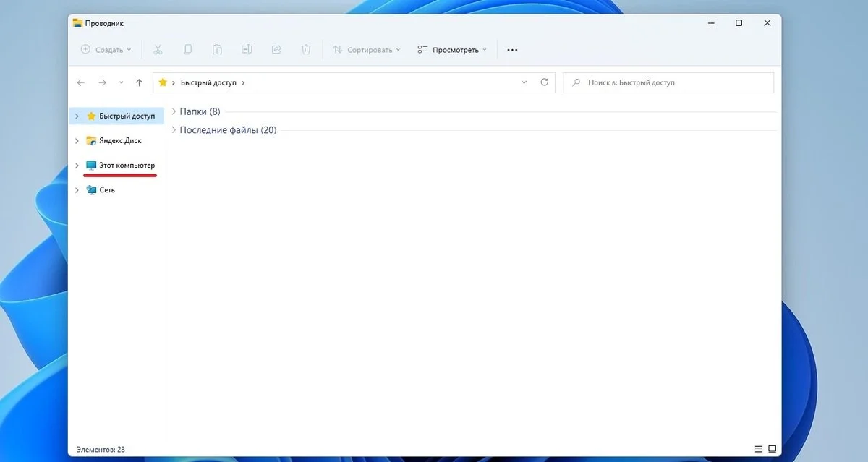This screenshot has height=462, width=868.
Task: Click the star icon in address bar
Action: (x=163, y=82)
